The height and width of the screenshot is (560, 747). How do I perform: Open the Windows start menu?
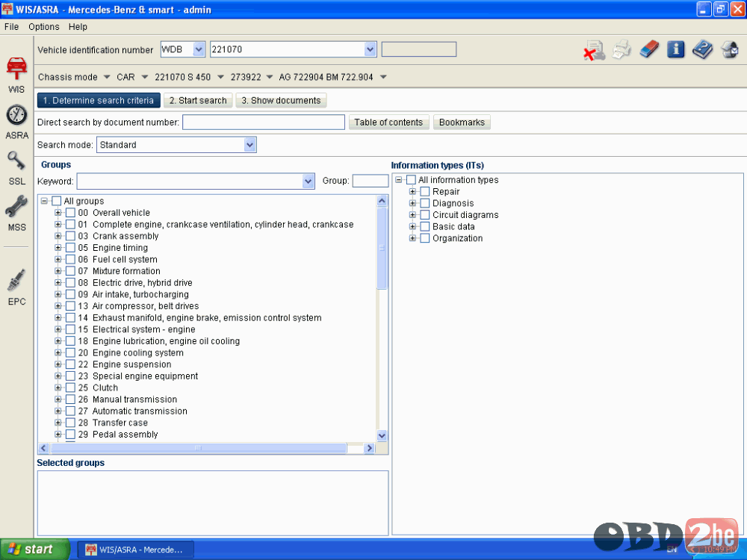point(35,549)
